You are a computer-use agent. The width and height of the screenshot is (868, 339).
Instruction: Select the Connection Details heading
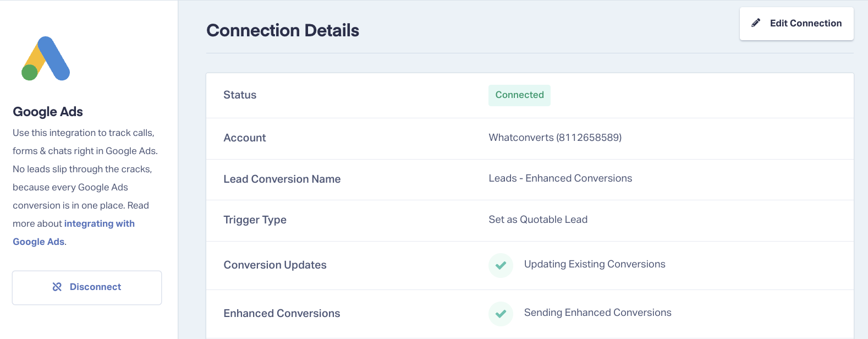283,30
